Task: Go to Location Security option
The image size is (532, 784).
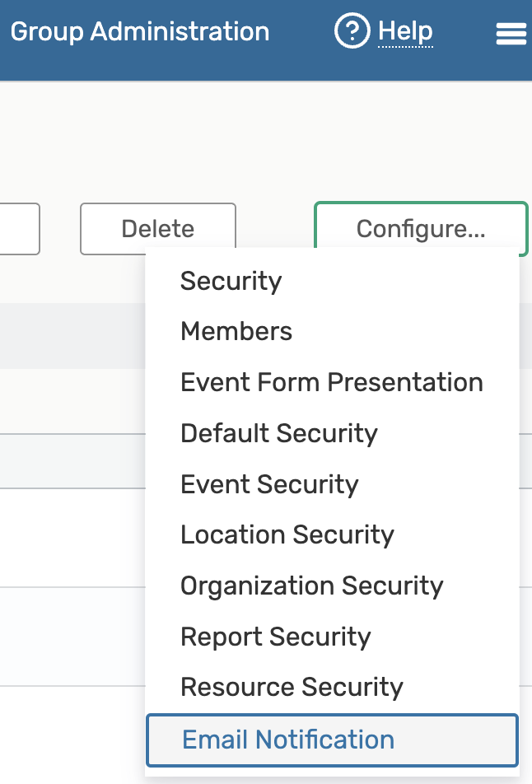Action: (x=287, y=535)
